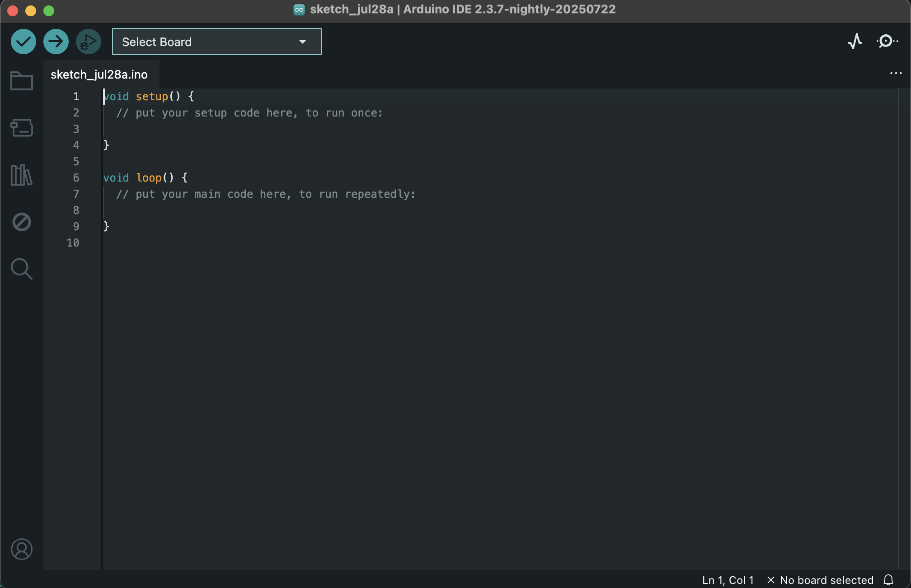Start debugging with the debug icon
This screenshot has height=588, width=911.
[88, 41]
